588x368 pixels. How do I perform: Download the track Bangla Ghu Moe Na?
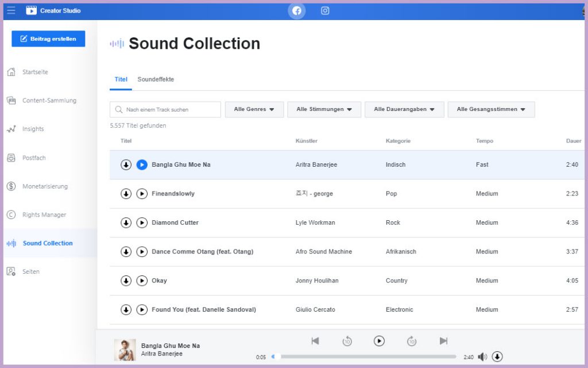coord(126,164)
